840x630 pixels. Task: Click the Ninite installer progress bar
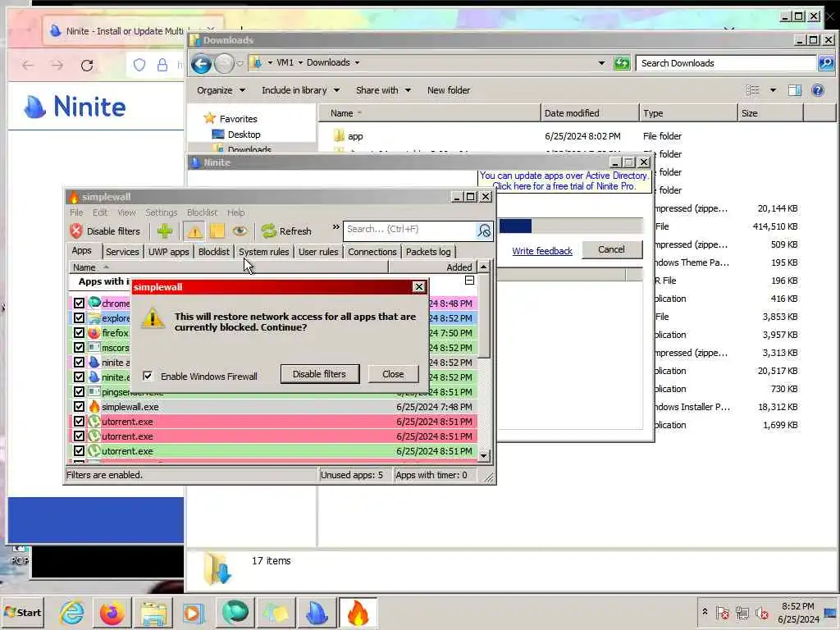(x=571, y=226)
